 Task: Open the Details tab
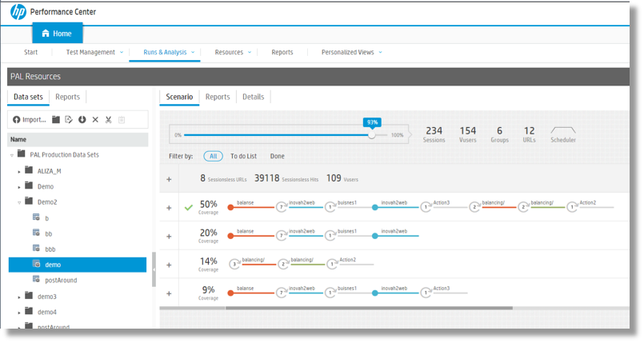[x=254, y=97]
